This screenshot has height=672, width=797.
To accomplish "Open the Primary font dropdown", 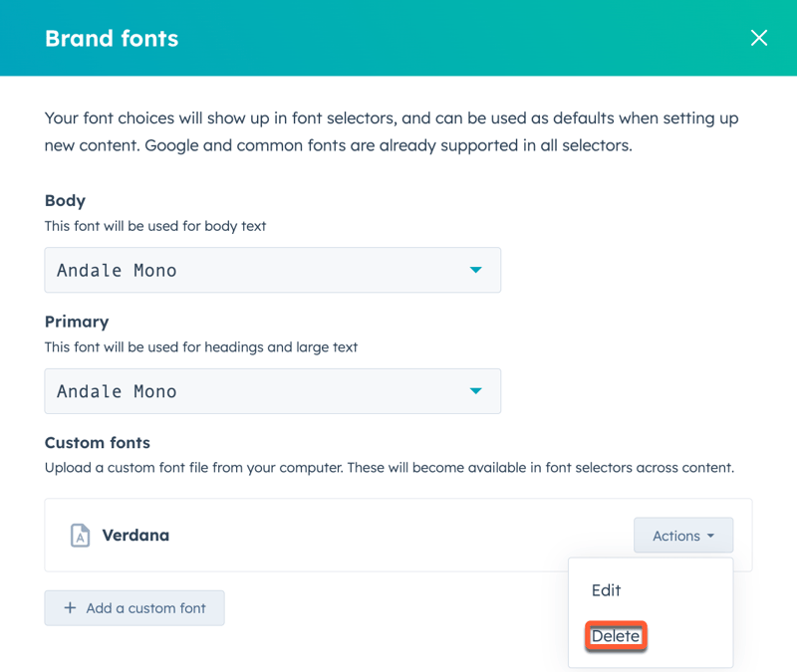I will pyautogui.click(x=272, y=391).
